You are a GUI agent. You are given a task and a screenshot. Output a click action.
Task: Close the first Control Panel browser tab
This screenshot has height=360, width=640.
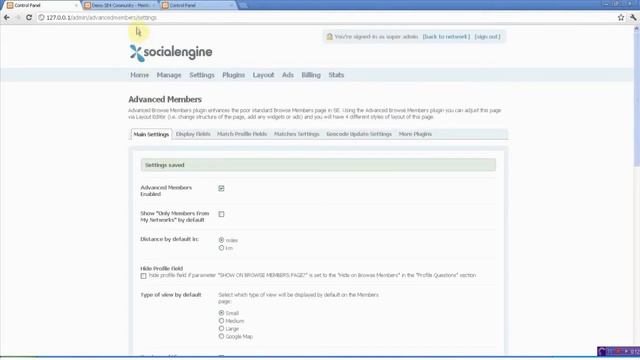tap(76, 5)
